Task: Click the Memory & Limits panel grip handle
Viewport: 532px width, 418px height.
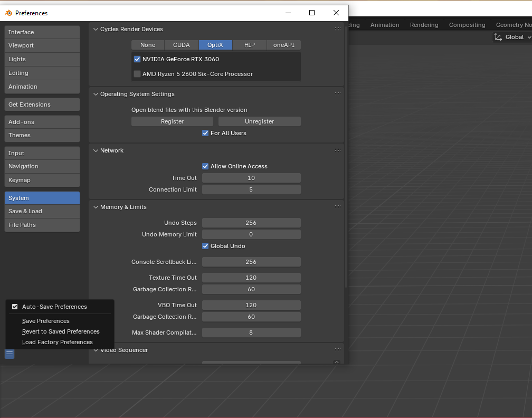Action: click(337, 207)
